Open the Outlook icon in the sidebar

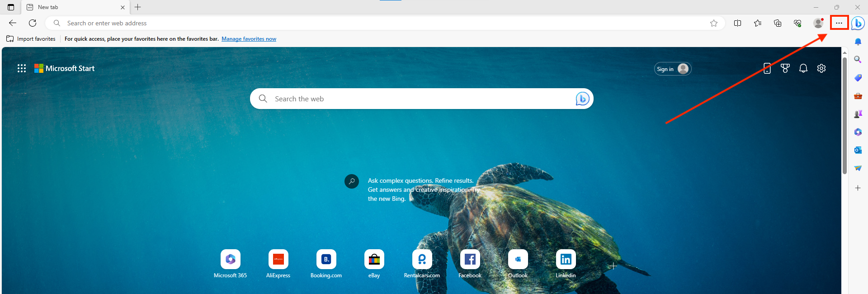click(858, 150)
